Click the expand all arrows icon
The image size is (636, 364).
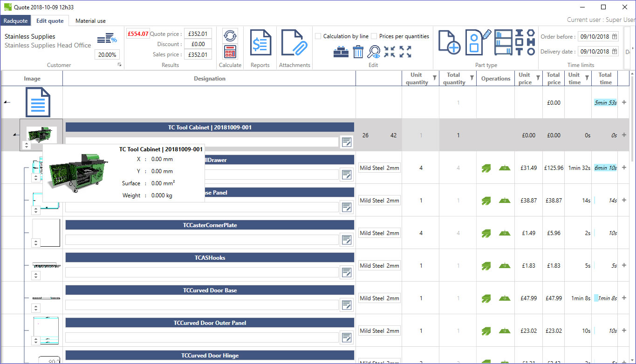click(x=405, y=52)
